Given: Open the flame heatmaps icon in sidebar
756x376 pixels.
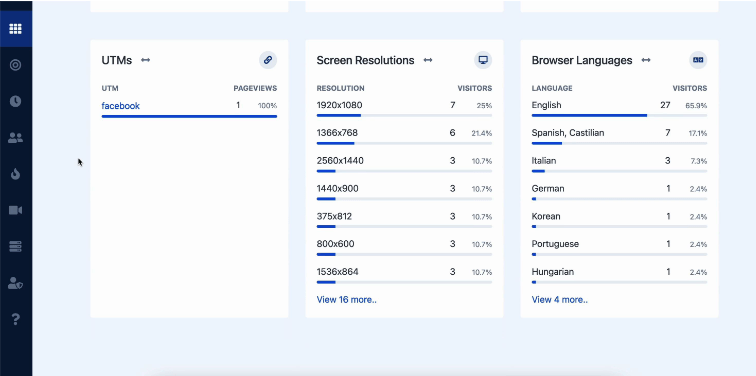Looking at the screenshot, I should coord(15,174).
